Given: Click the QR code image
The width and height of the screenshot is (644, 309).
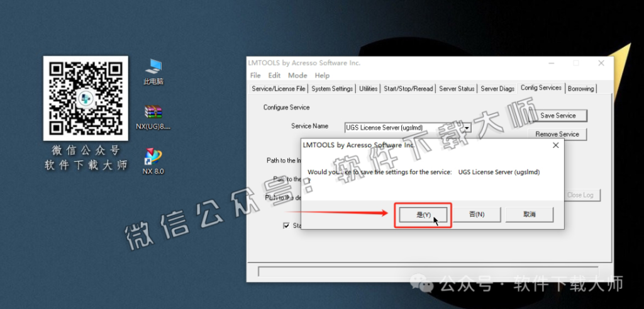Looking at the screenshot, I should [x=86, y=98].
